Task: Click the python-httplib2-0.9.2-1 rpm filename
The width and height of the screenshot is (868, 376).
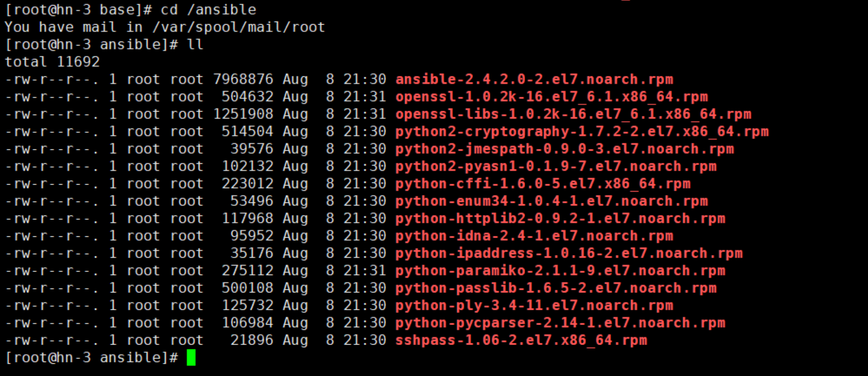Action: click(560, 219)
